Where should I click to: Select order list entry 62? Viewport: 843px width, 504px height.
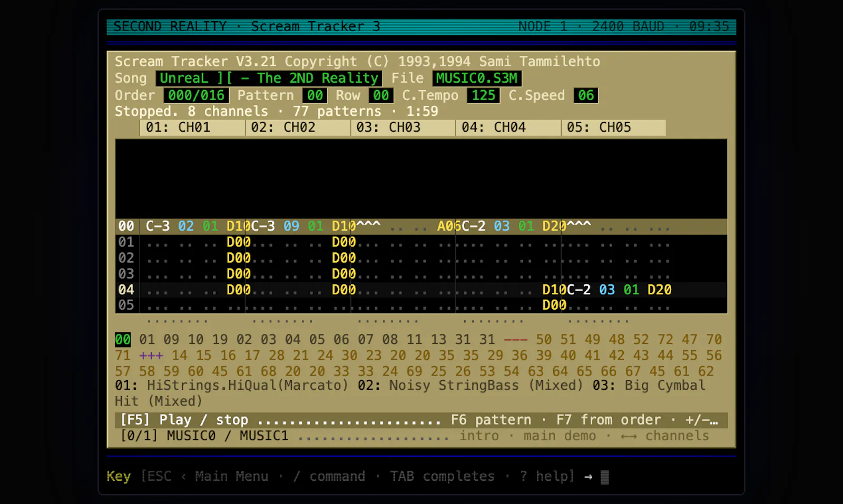(705, 371)
